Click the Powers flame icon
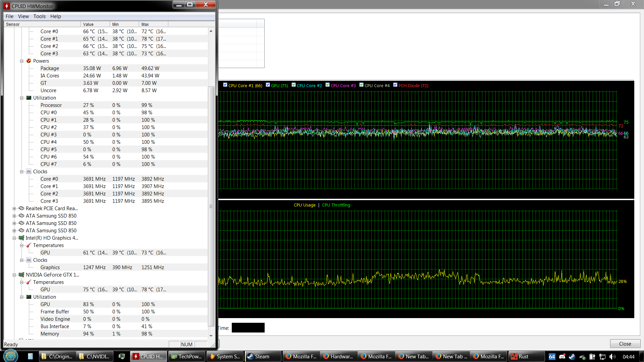 coord(29,61)
